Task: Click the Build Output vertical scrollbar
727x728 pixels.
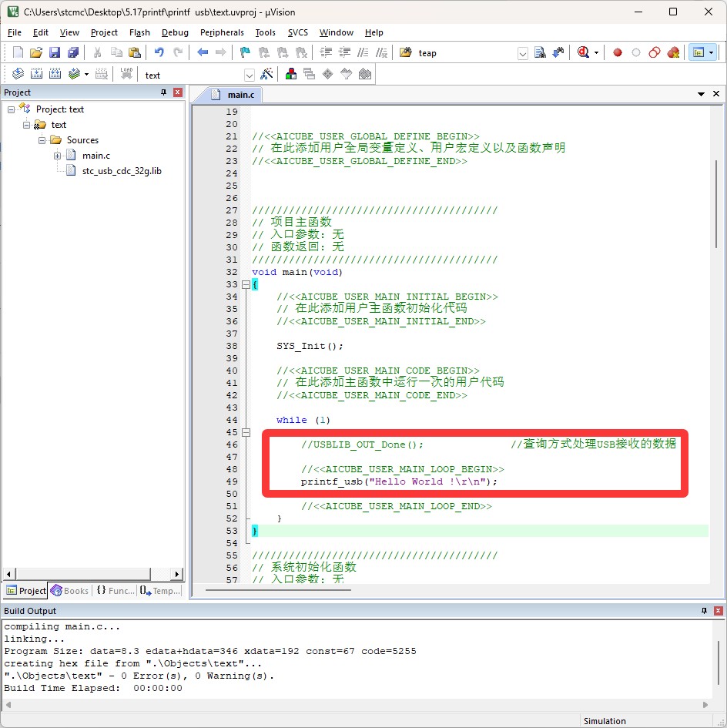Action: (x=719, y=663)
